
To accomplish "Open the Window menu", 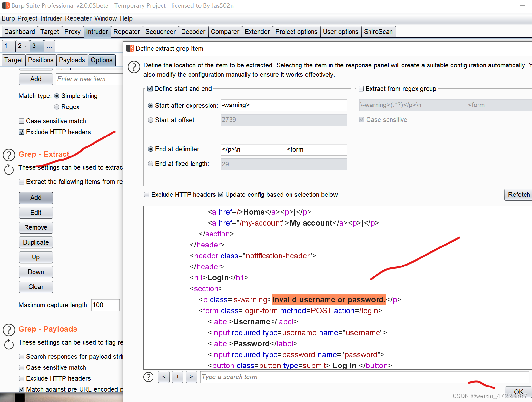I will [106, 18].
